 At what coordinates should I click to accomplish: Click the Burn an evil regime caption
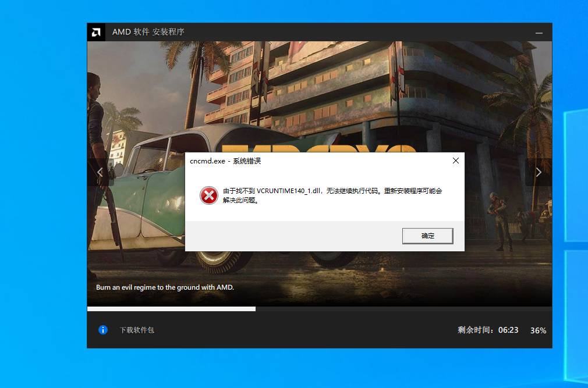click(x=165, y=287)
